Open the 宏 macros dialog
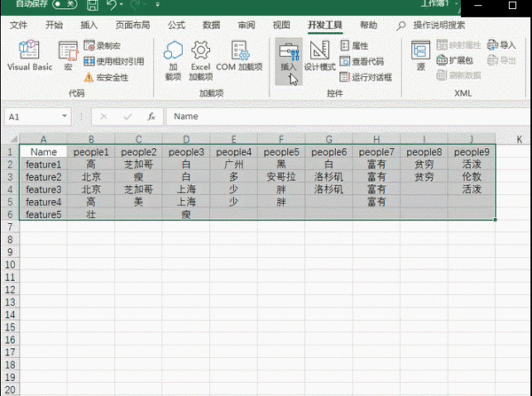 coord(68,55)
